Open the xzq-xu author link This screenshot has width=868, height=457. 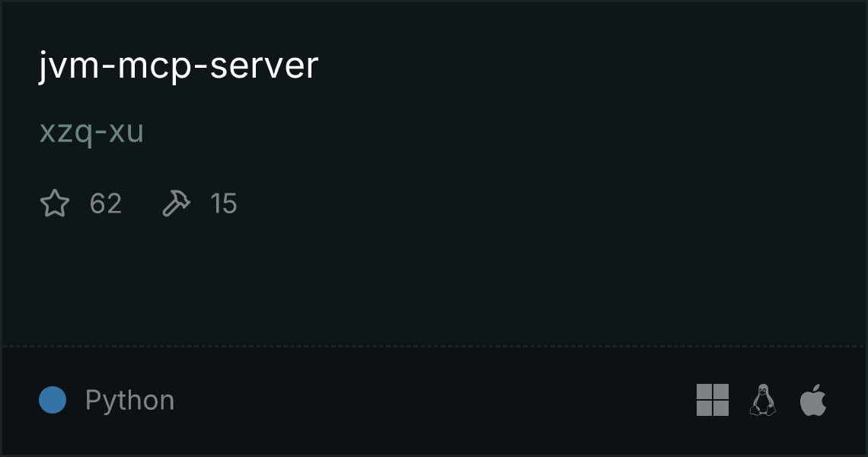pyautogui.click(x=92, y=133)
